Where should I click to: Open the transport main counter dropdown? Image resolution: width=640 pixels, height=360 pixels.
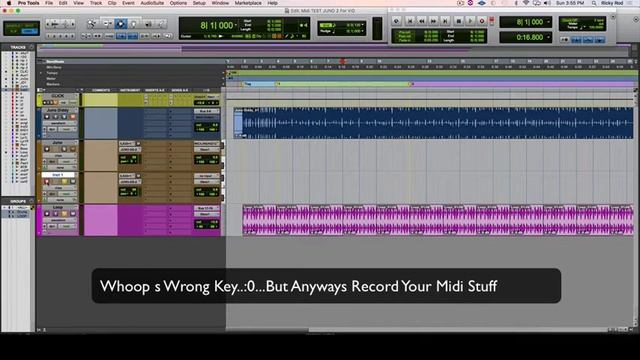click(x=548, y=22)
